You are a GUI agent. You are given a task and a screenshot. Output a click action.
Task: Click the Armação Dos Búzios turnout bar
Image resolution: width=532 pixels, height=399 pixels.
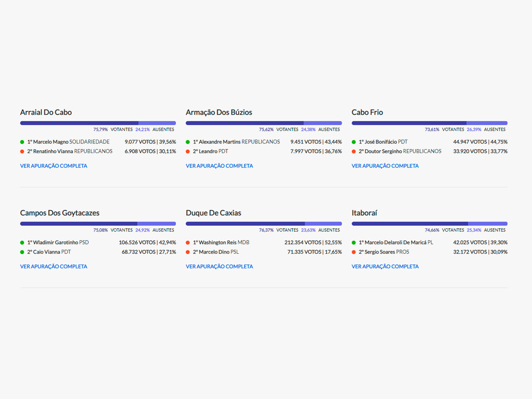(x=264, y=123)
